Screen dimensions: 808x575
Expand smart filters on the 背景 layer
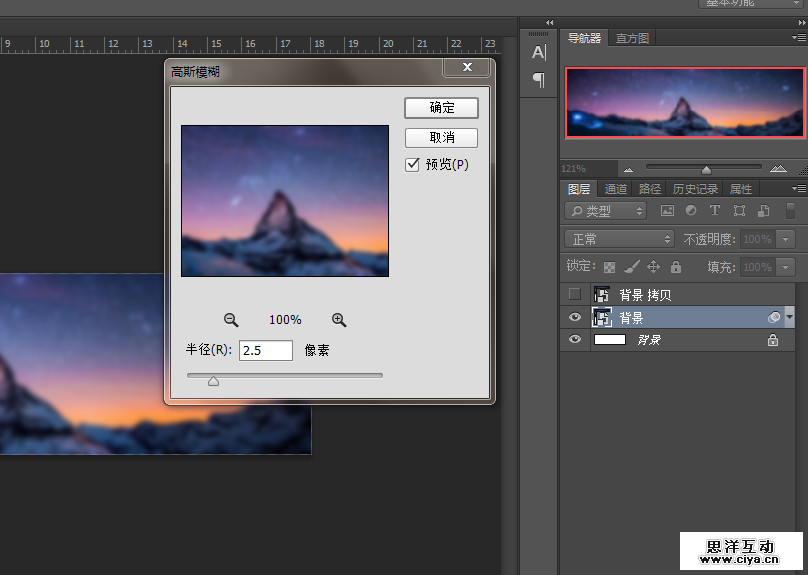[x=790, y=317]
